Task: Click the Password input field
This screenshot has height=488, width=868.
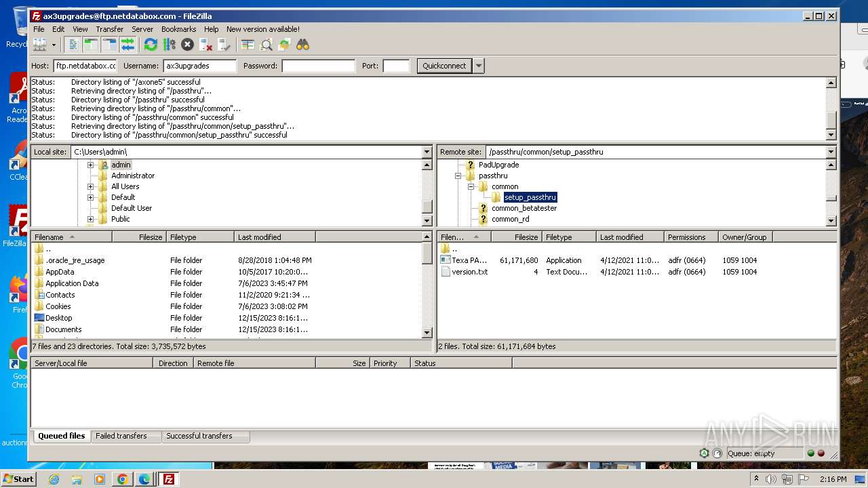Action: pos(318,66)
